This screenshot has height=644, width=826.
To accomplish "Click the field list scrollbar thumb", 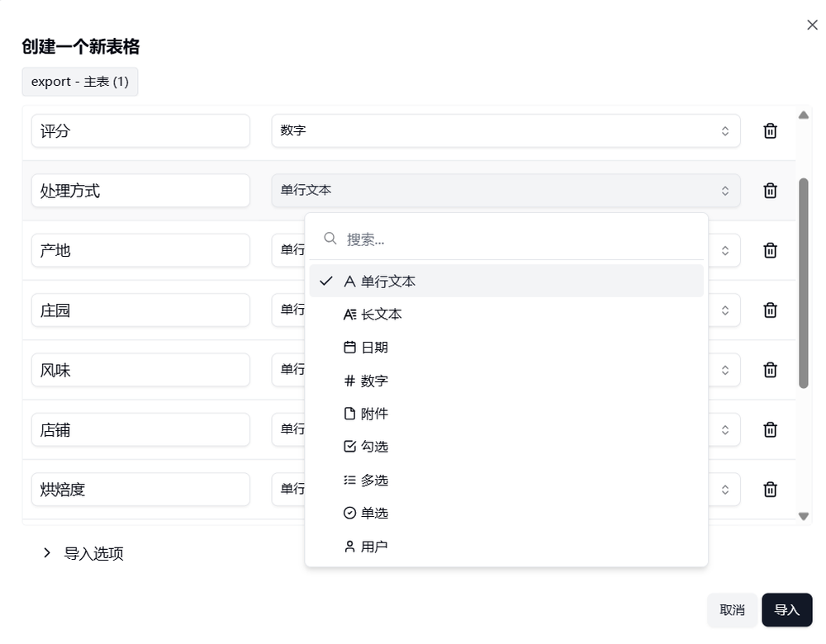I will [x=804, y=283].
